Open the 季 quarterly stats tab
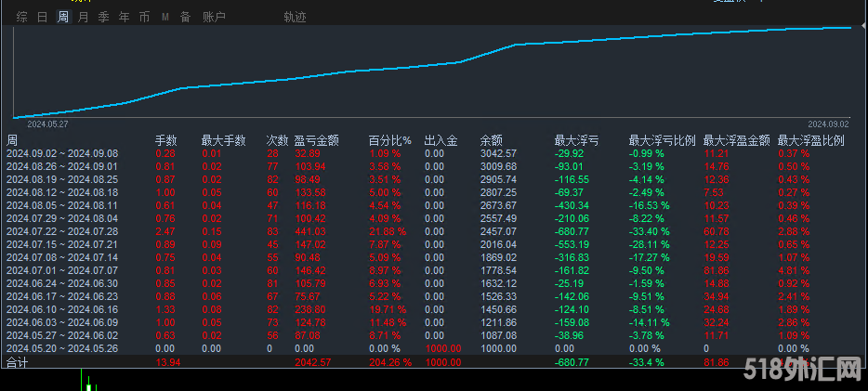The width and height of the screenshot is (868, 391). coord(104,17)
